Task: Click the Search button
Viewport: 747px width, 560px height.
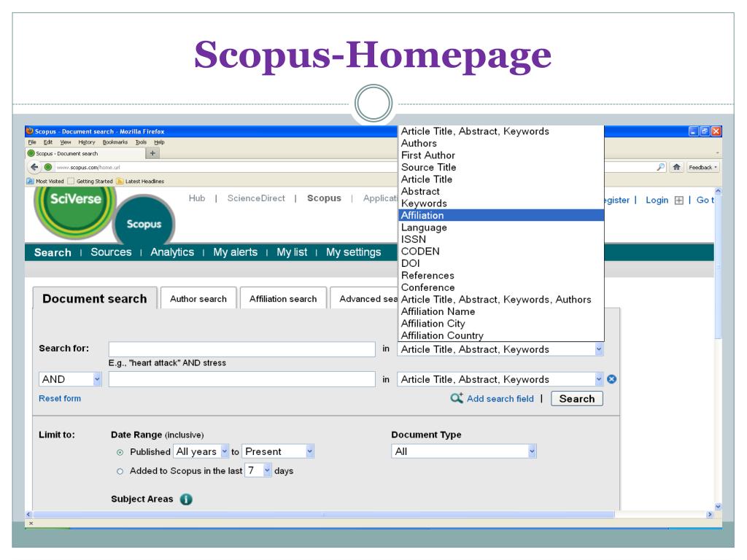Action: click(577, 399)
